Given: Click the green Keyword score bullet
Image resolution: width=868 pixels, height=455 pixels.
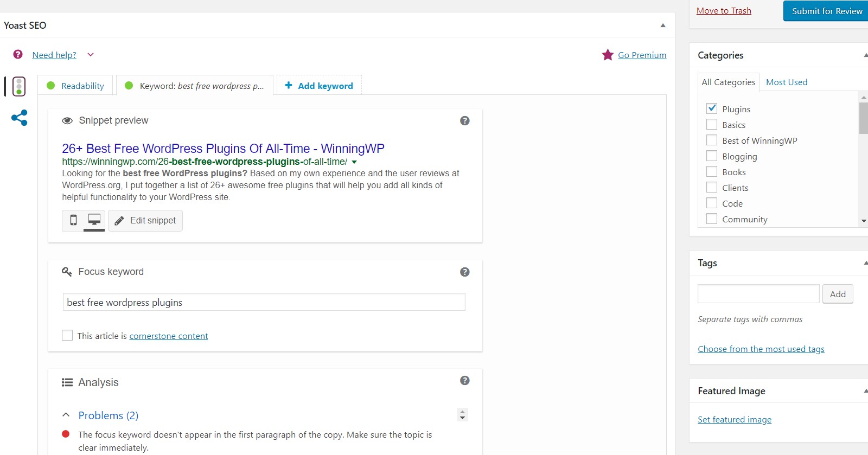Looking at the screenshot, I should pos(129,85).
